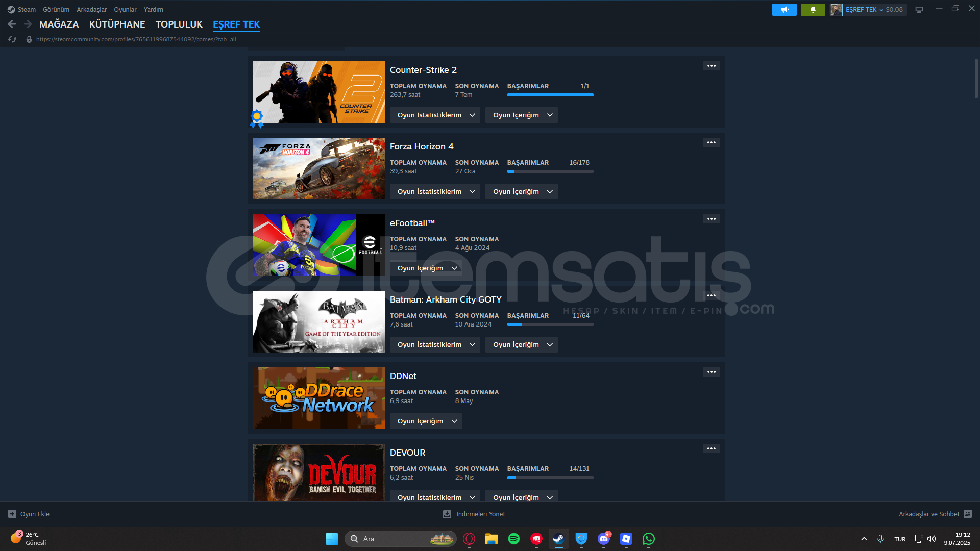This screenshot has height=551, width=980.
Task: Click DEVOUR achievements progress bar
Action: tap(550, 478)
